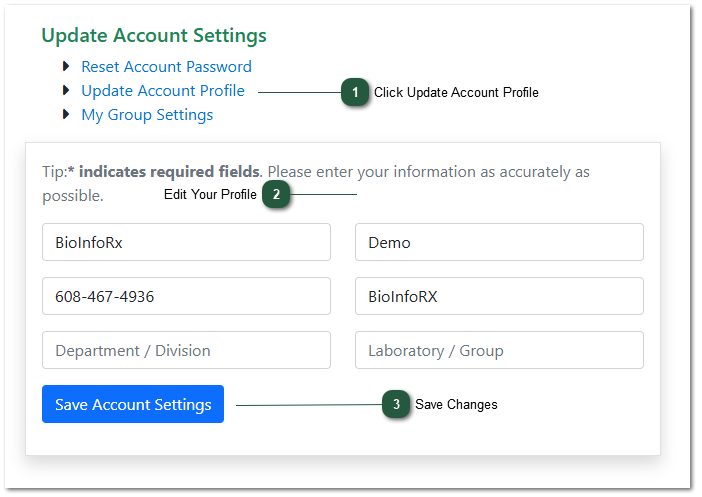
Task: Click the Department / Division field
Action: [186, 350]
